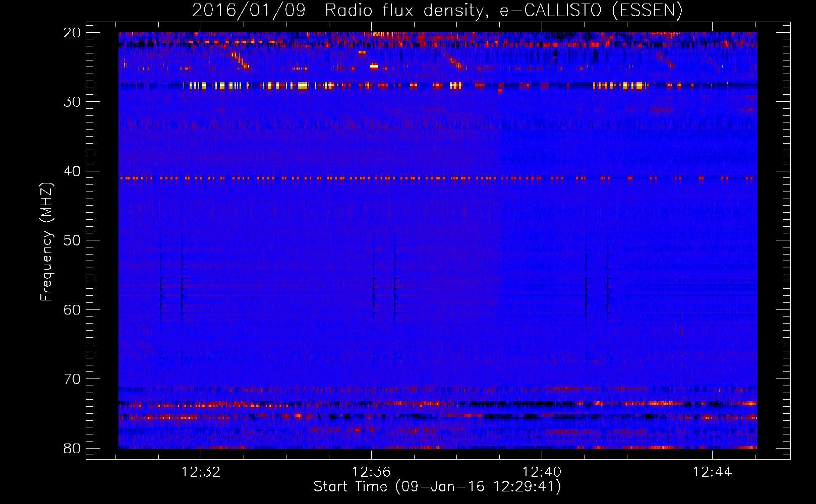This screenshot has height=504, width=816.
Task: Click the 12:40 time tick label
Action: (x=542, y=472)
